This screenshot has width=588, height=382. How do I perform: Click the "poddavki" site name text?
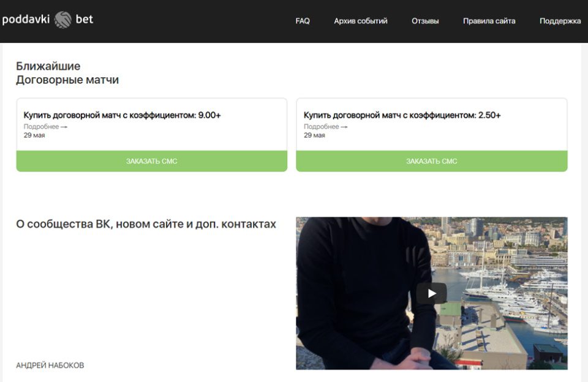pyautogui.click(x=26, y=20)
